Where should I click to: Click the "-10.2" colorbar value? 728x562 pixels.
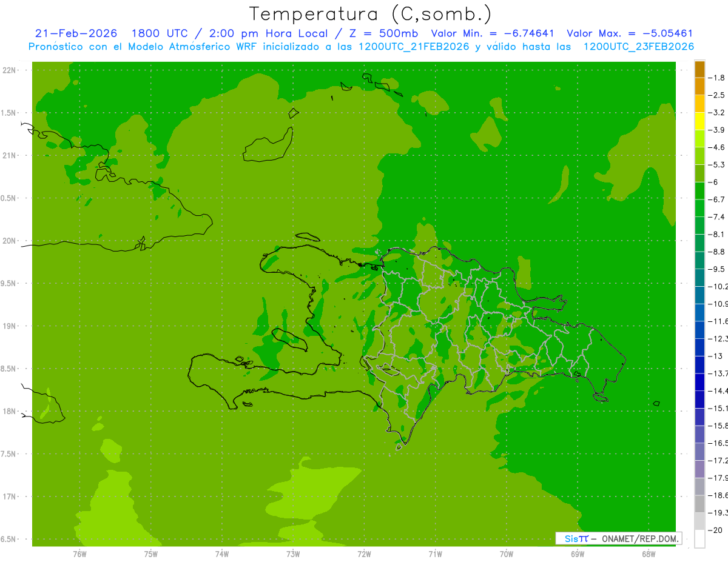pyautogui.click(x=718, y=286)
